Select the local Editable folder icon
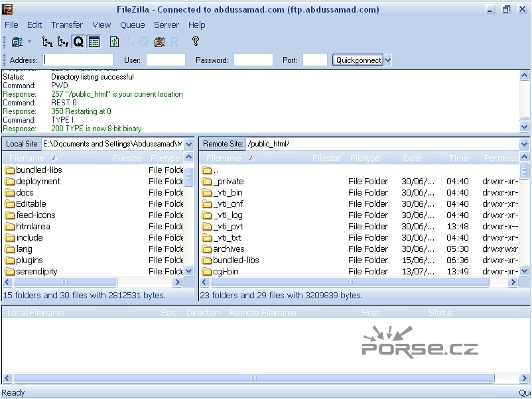The height and width of the screenshot is (399, 532). 10,203
